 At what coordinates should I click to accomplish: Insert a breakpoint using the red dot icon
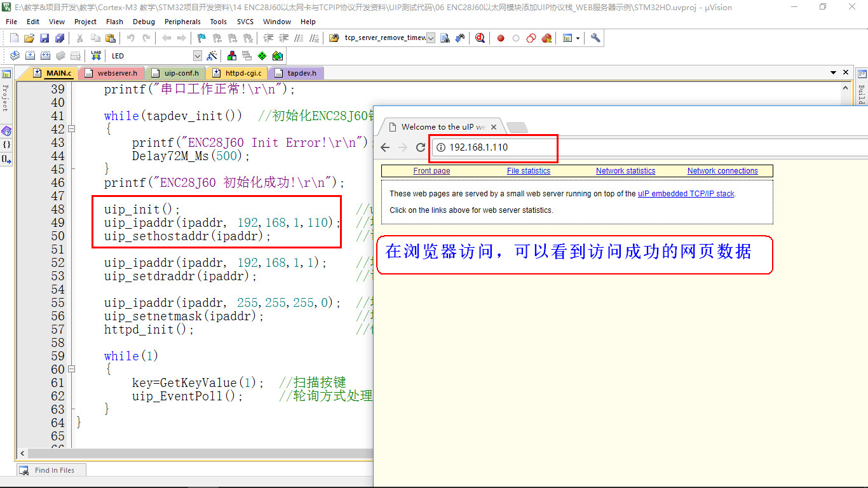(x=501, y=38)
